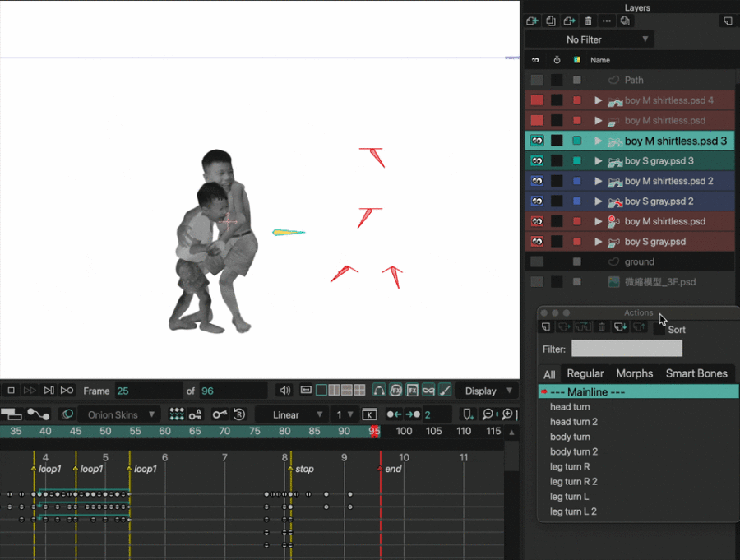This screenshot has width=740, height=560.
Task: Toggle visibility of 'boy M shirtless.psd 2' layer
Action: click(537, 181)
